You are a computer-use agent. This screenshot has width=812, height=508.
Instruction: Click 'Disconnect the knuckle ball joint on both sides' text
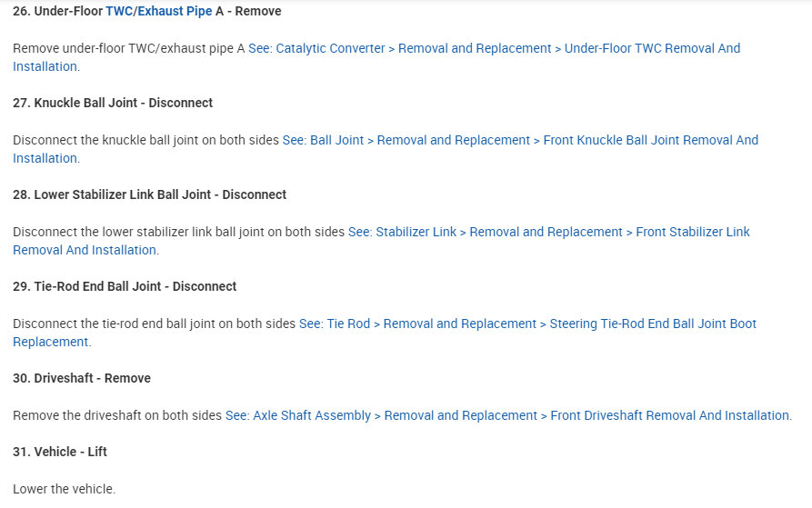coord(145,140)
